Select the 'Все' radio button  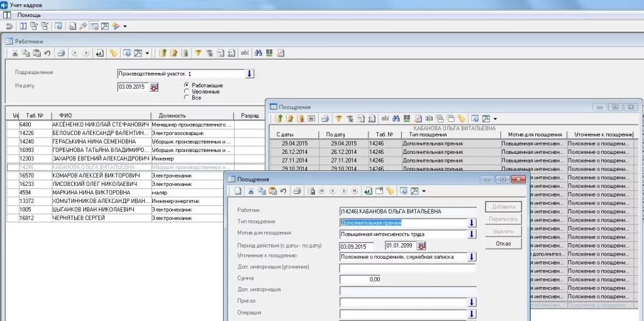[x=186, y=98]
